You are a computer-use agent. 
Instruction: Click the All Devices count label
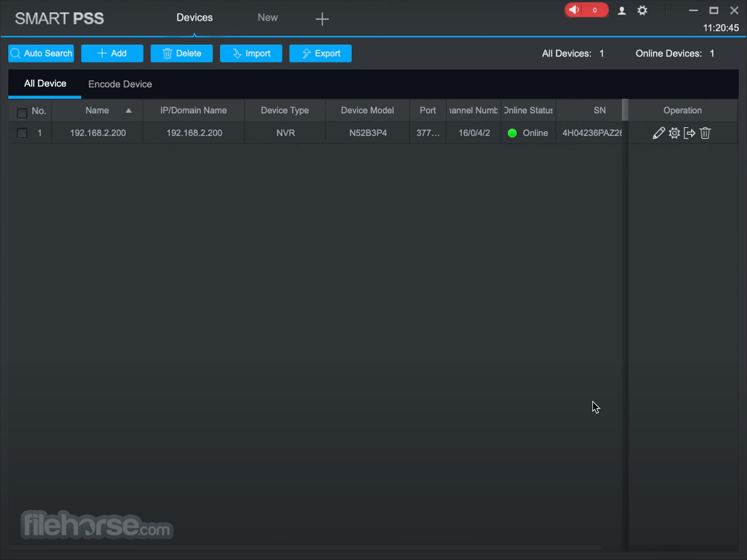click(x=572, y=54)
